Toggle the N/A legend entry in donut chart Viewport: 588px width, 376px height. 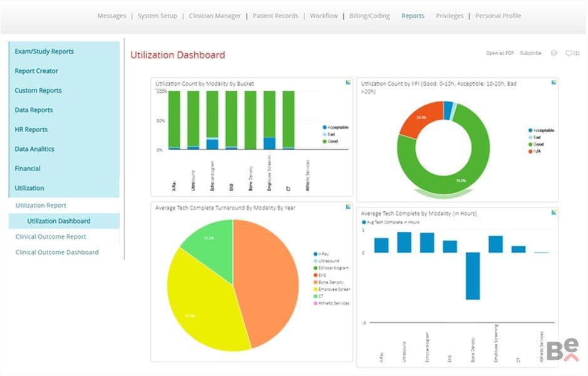(x=535, y=151)
